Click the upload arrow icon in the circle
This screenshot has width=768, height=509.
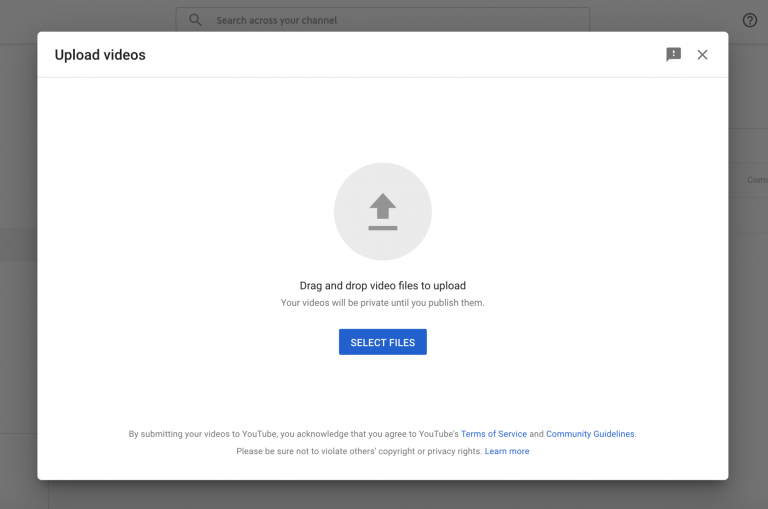pos(383,212)
